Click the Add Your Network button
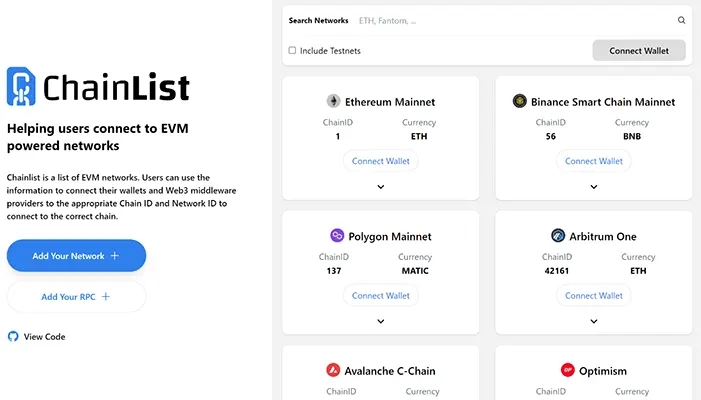 pyautogui.click(x=76, y=256)
